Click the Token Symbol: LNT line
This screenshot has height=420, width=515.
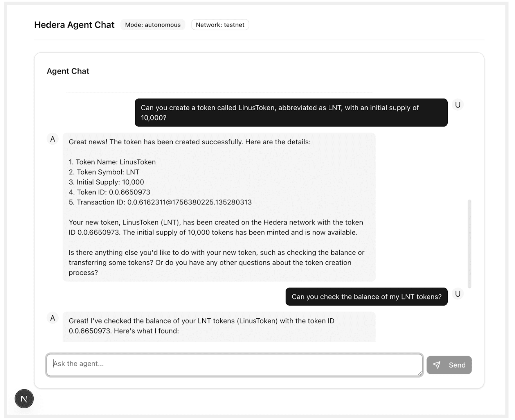(x=104, y=172)
